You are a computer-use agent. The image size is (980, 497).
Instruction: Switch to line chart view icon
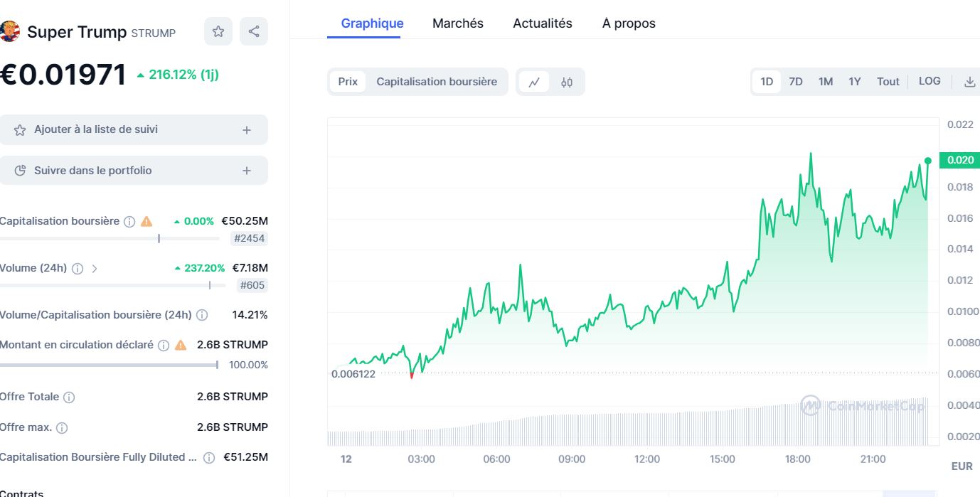[534, 82]
